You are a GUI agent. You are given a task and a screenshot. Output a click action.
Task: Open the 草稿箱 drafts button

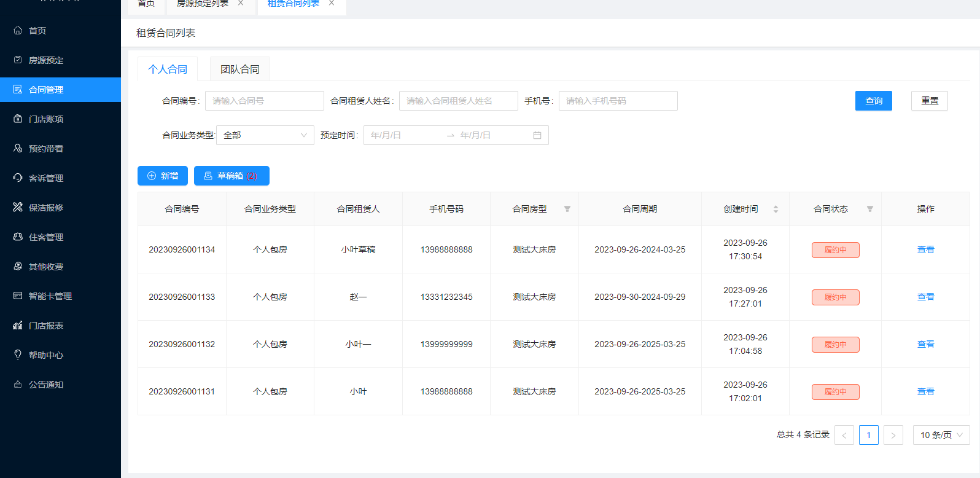[x=231, y=176]
